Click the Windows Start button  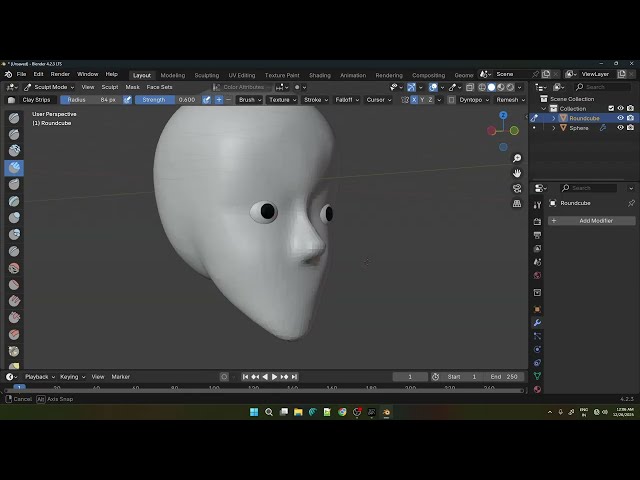pos(254,412)
